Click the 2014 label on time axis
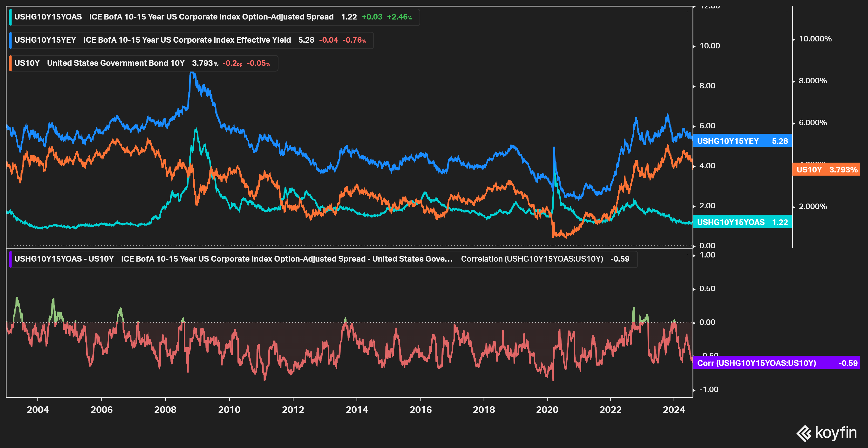This screenshot has width=868, height=448. tap(357, 410)
